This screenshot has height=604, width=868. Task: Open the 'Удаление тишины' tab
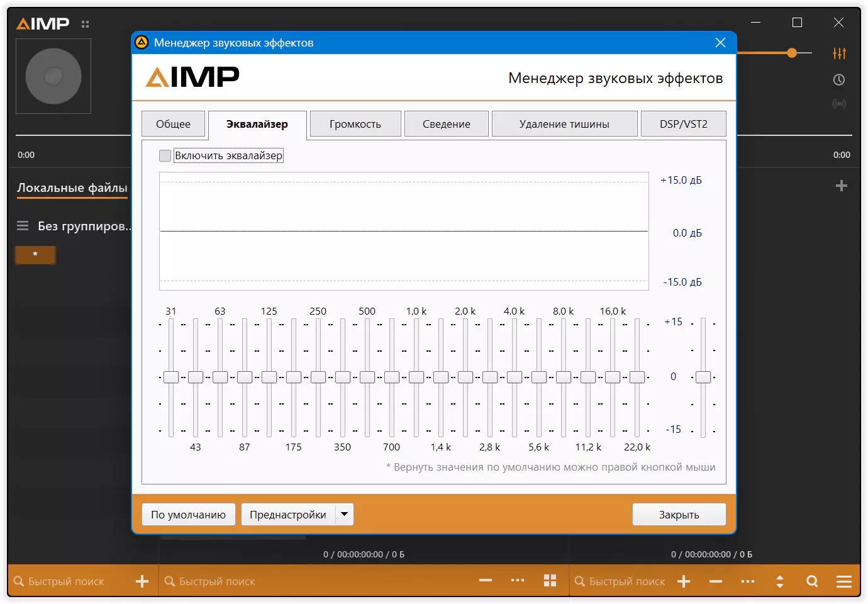pos(564,124)
